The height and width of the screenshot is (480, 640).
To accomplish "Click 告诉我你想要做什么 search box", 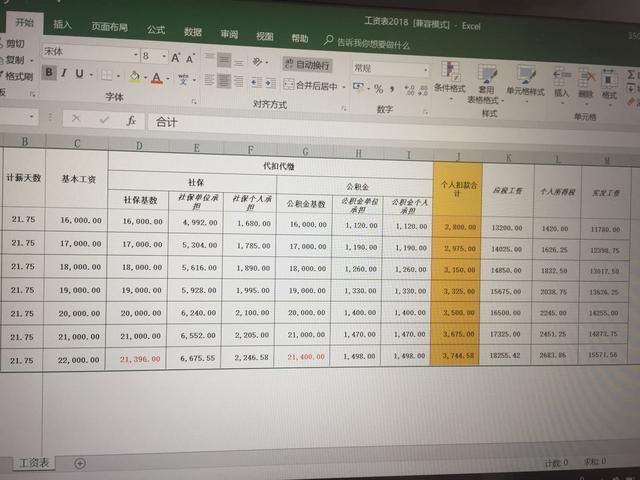I will click(x=367, y=42).
